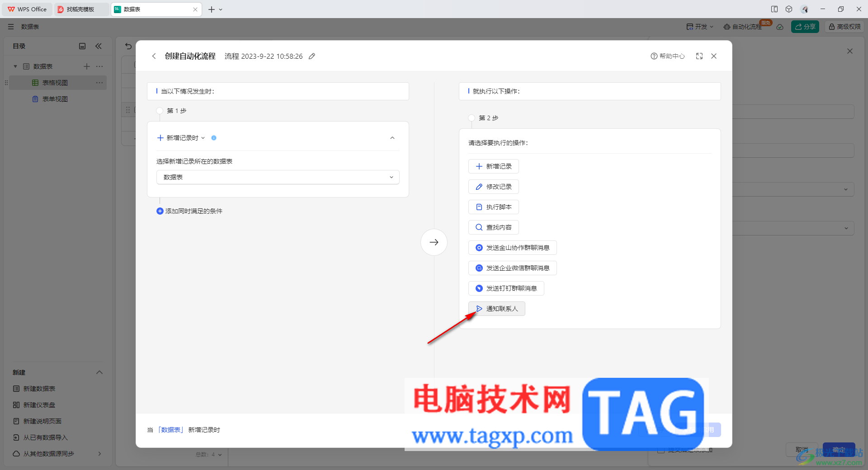
Task: Click the info icon beside 新增记录时
Action: 214,138
